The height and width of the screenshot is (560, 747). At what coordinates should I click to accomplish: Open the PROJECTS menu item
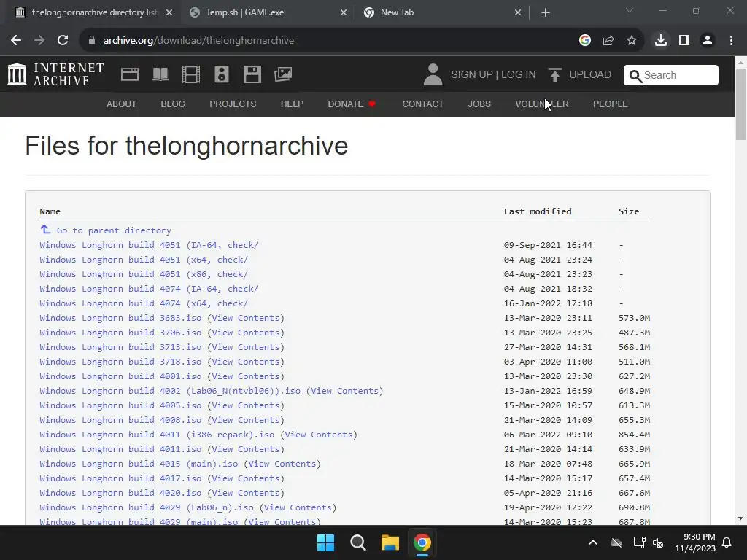tap(233, 104)
